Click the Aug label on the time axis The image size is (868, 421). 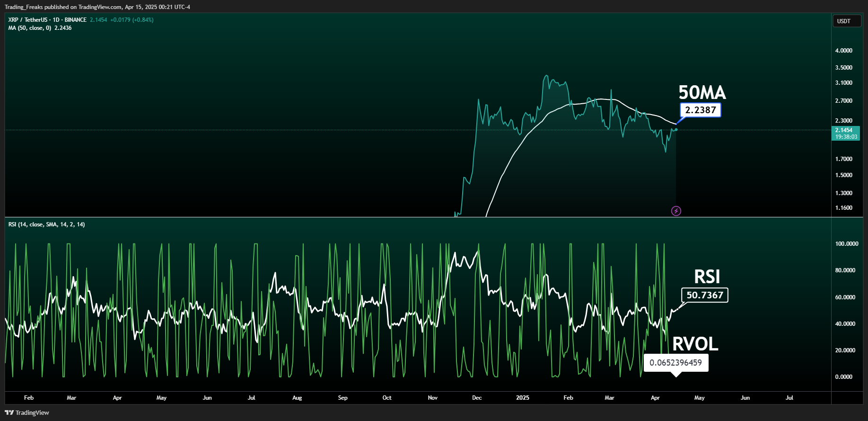(297, 398)
